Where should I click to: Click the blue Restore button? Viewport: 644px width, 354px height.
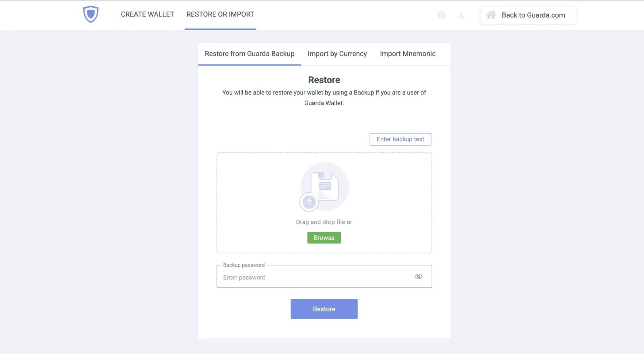324,309
